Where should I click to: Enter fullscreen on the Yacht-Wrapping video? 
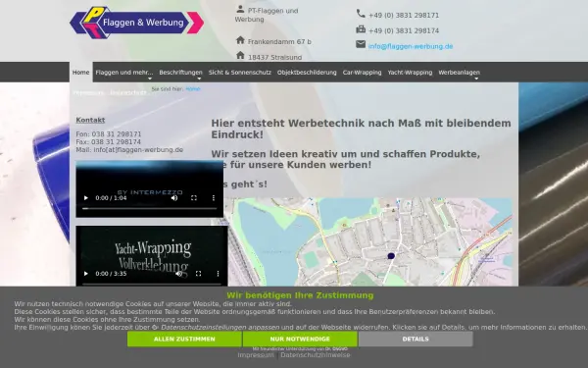point(198,274)
